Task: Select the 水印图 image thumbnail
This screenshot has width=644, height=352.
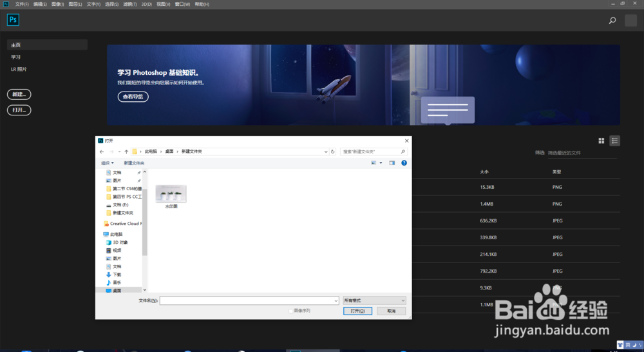Action: coord(171,197)
